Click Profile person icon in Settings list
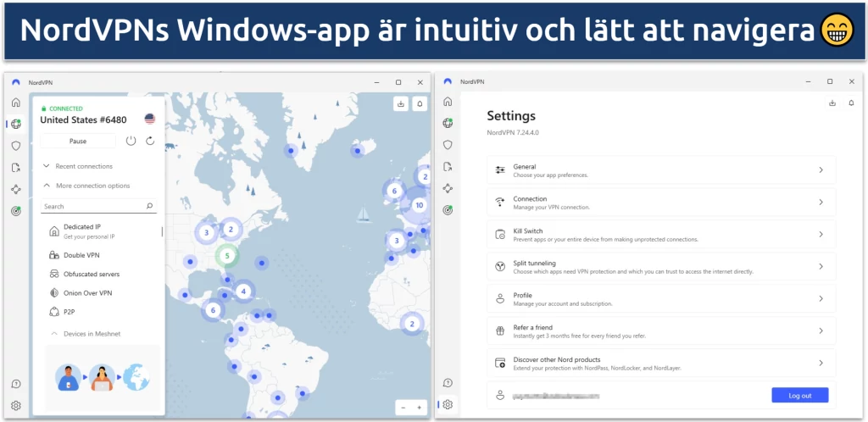The image size is (868, 422). [x=500, y=298]
